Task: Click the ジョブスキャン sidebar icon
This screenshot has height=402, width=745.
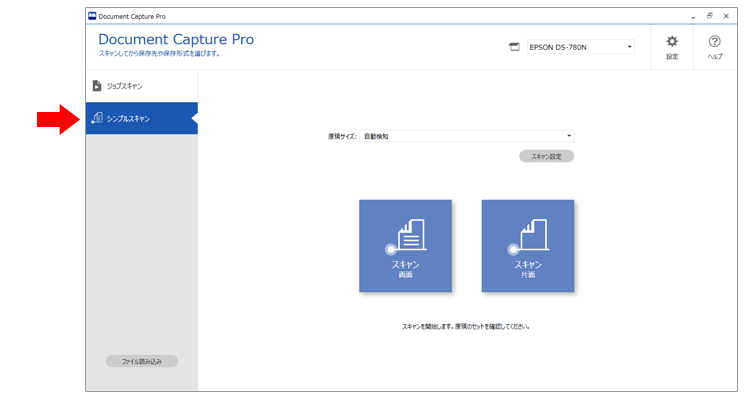Action: 97,86
